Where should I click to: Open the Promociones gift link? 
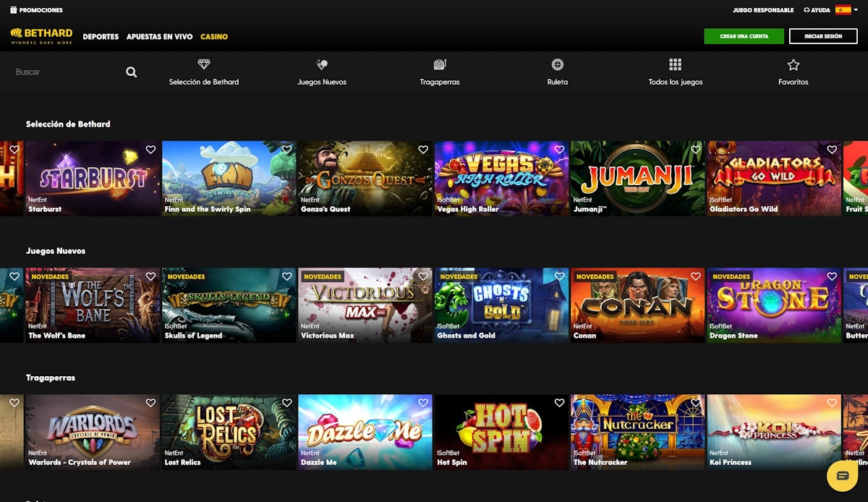[36, 10]
